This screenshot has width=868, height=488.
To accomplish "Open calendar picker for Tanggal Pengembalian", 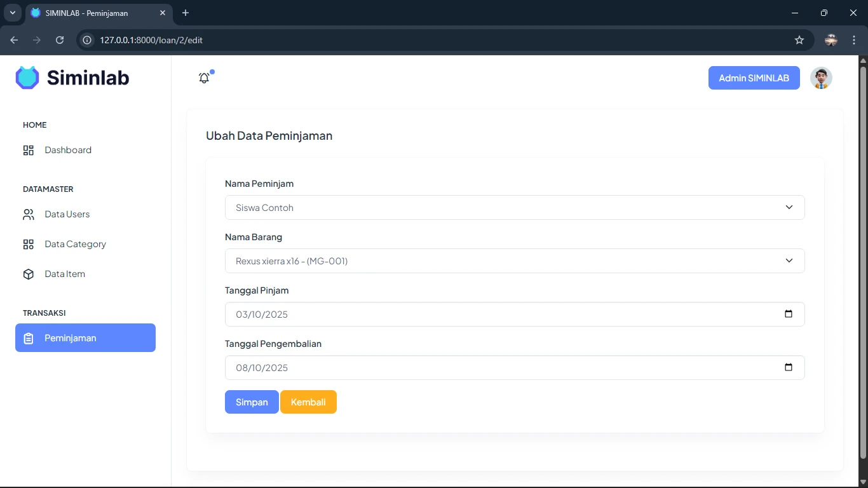I will [789, 367].
